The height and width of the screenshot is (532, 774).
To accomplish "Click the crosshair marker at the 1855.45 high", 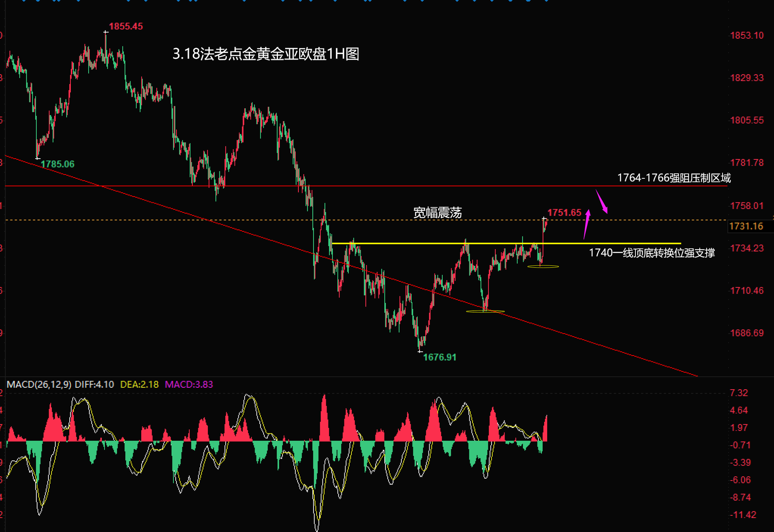I will point(106,32).
